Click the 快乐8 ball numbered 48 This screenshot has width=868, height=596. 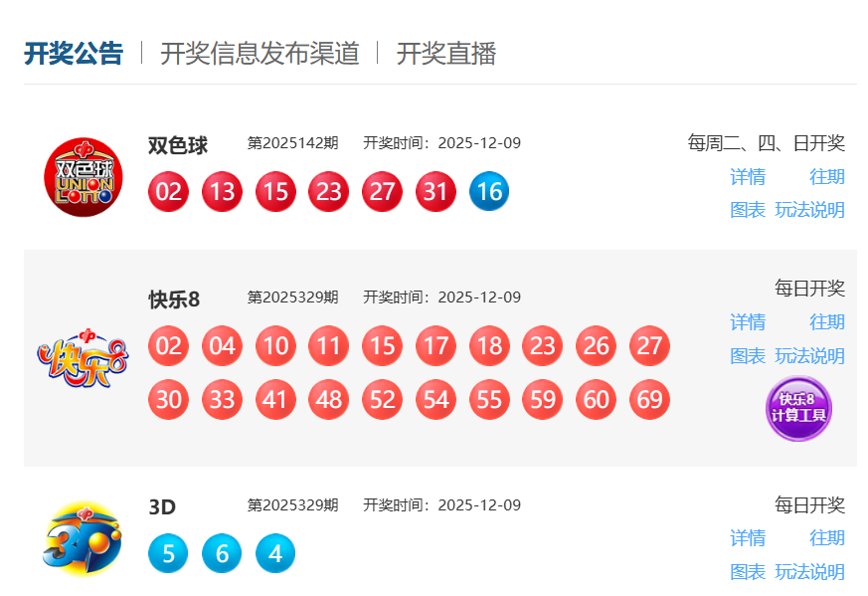click(329, 399)
